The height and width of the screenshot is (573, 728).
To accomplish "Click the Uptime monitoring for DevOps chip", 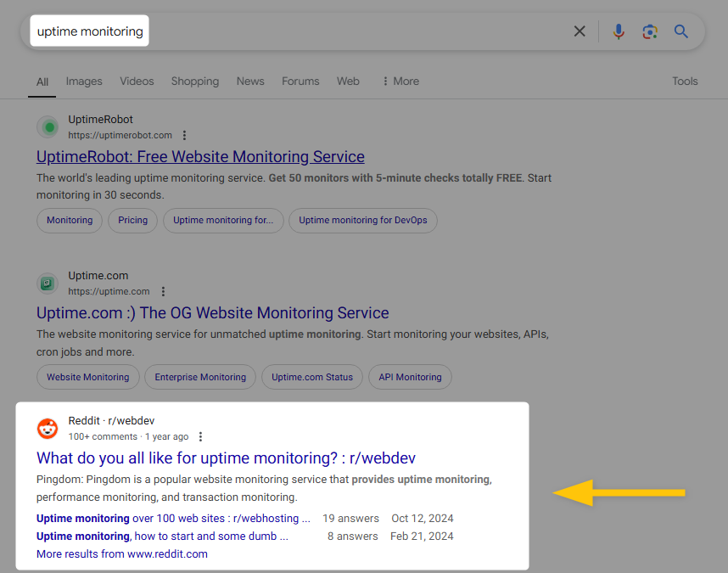I will coord(363,220).
